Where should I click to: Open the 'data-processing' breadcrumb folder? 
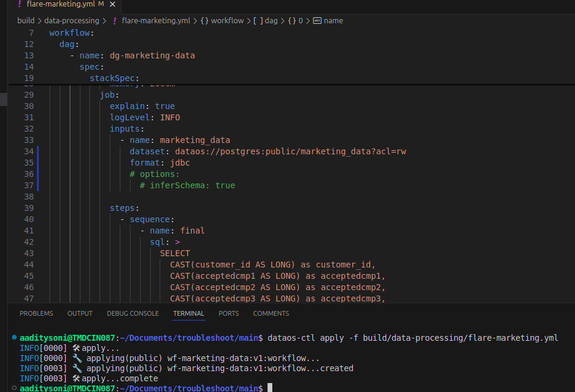(72, 21)
